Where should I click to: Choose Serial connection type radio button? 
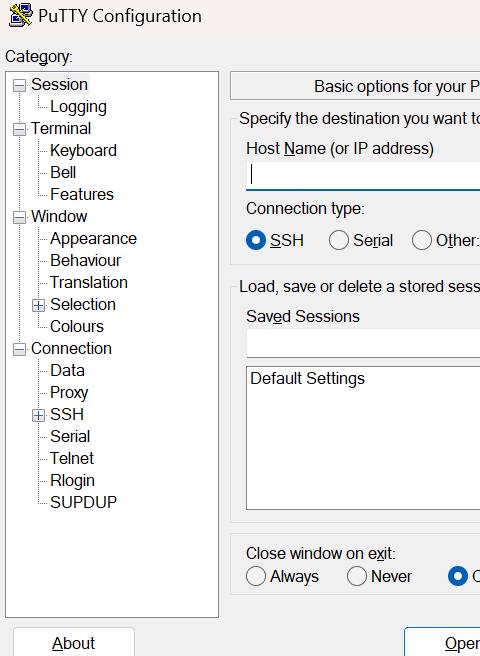339,241
